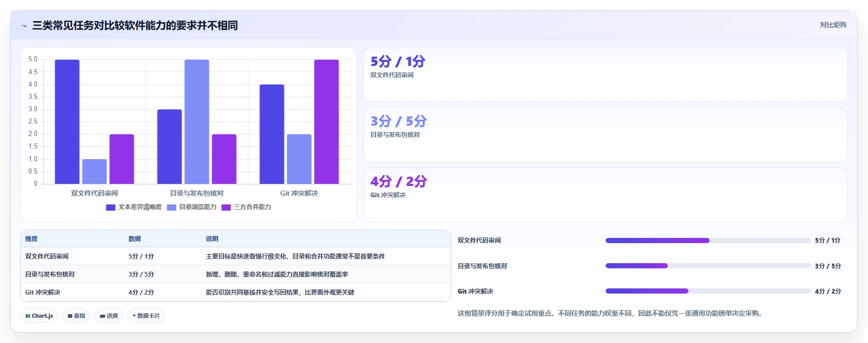The image size is (868, 343).
Task: Select the Git 冲突解决 table row cell
Action: [x=43, y=293]
